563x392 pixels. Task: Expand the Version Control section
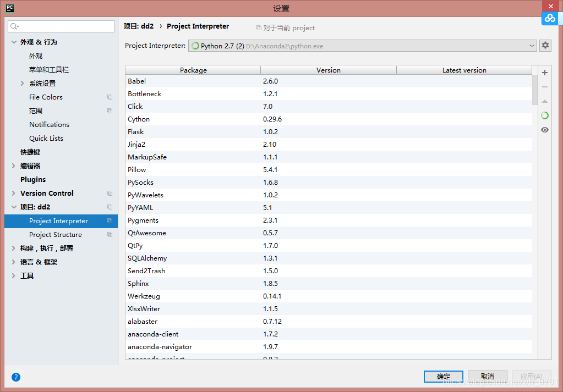14,194
